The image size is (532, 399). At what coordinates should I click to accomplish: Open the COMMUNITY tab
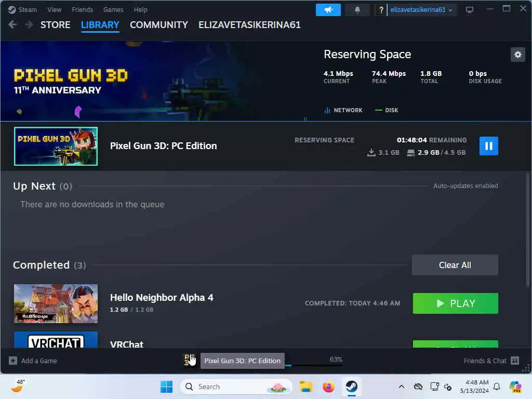point(159,25)
